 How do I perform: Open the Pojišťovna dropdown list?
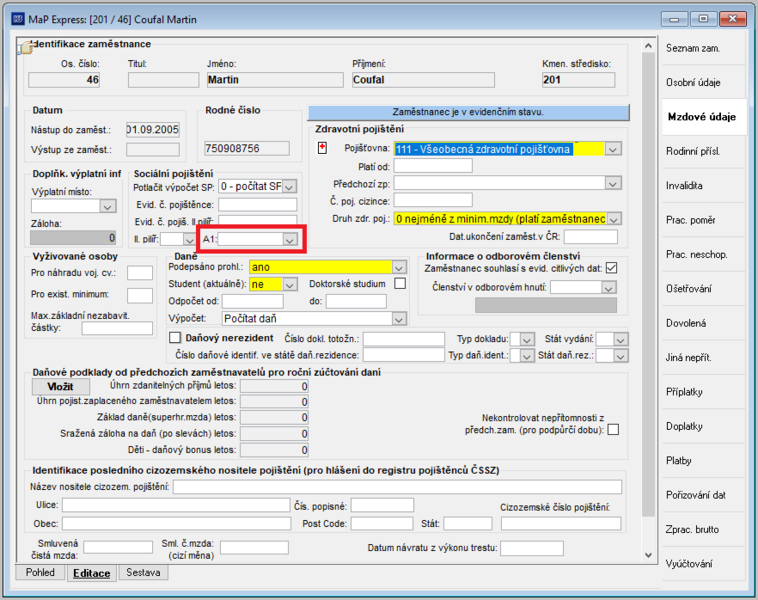[x=612, y=149]
